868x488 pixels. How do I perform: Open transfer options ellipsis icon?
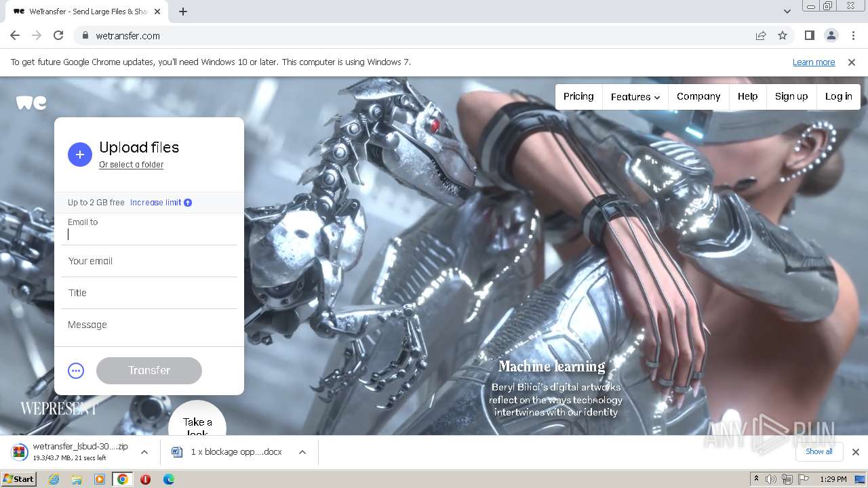76,371
